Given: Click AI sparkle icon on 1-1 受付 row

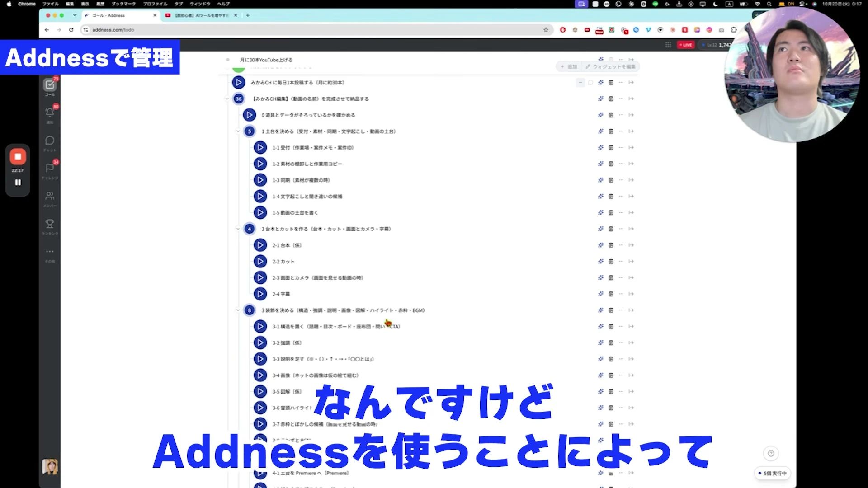Looking at the screenshot, I should click(601, 148).
